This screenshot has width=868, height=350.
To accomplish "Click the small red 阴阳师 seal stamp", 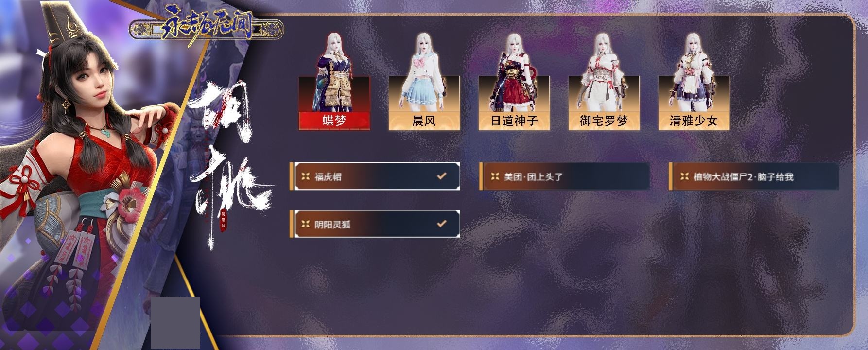I will pos(223,221).
